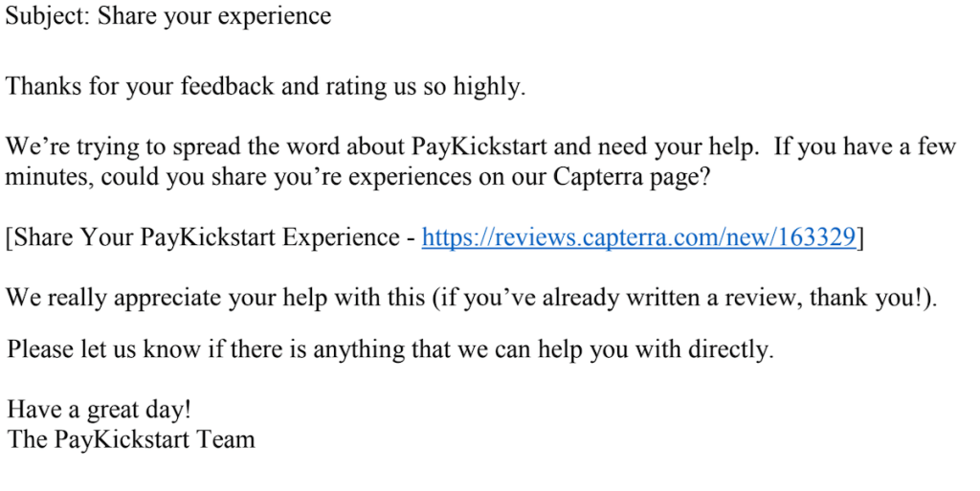Viewport: 980px width, 491px height.
Task: Click the phrase "need your help"
Action: 668,147
